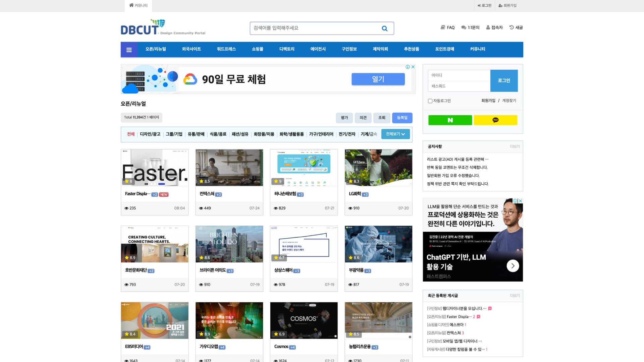Click the blue 로그인 button

coord(504,80)
